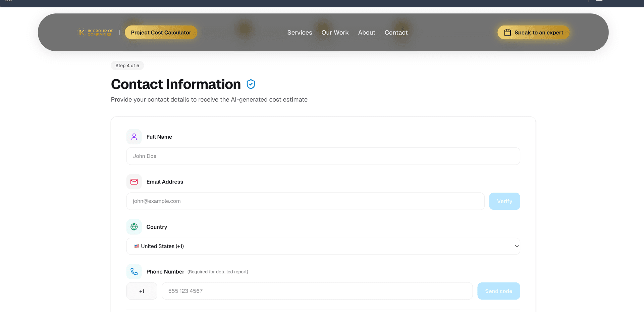Click the phone icon next to Phone Number
Image resolution: width=644 pixels, height=312 pixels.
[x=134, y=272]
